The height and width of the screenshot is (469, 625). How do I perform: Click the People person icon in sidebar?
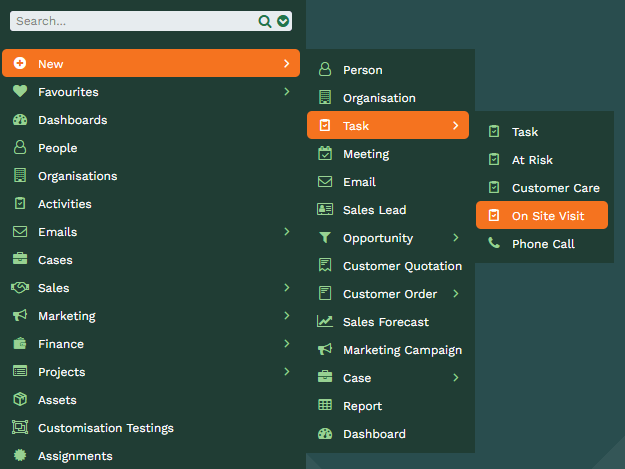(x=20, y=147)
